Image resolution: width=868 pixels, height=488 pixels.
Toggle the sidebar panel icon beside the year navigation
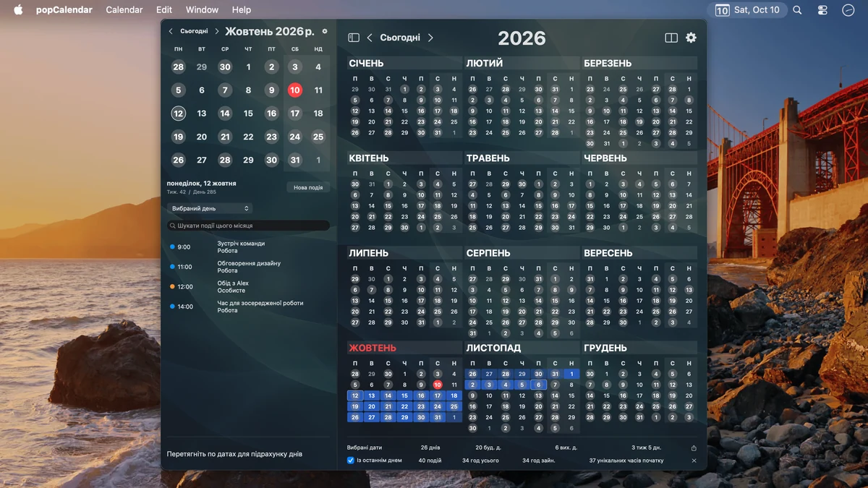[x=354, y=38]
